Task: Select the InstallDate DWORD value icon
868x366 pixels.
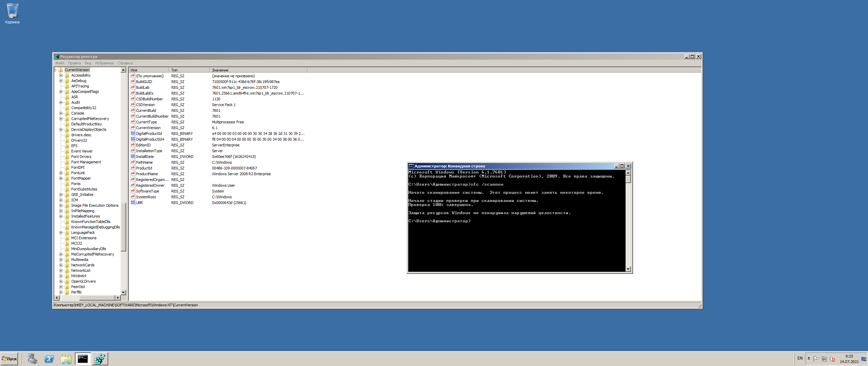Action: (x=133, y=157)
